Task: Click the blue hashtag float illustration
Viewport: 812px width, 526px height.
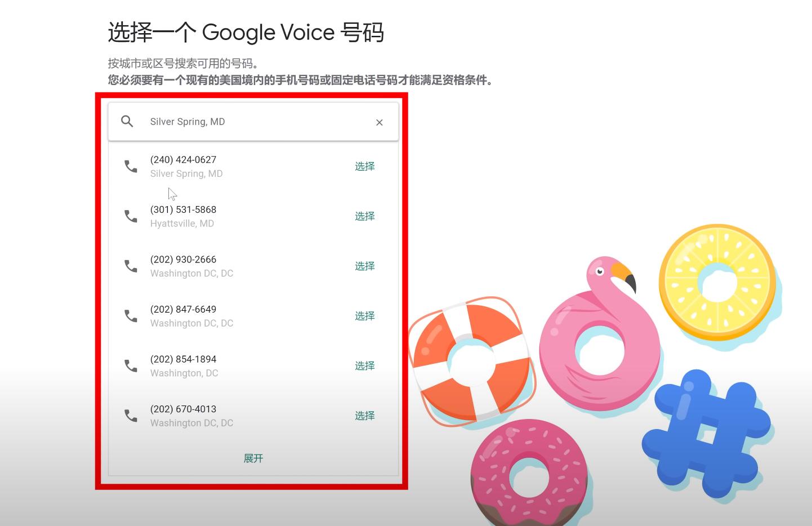Action: [706, 434]
